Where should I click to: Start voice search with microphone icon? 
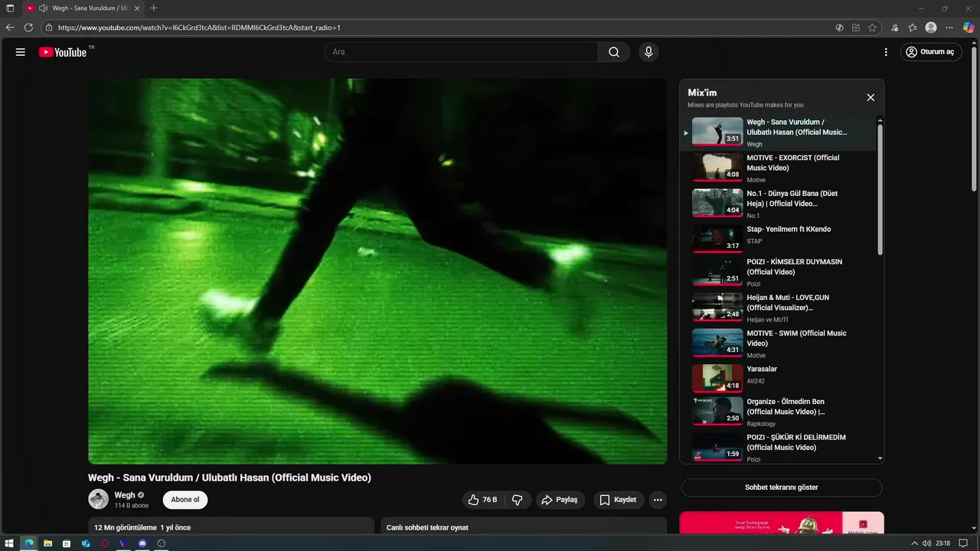click(x=648, y=52)
